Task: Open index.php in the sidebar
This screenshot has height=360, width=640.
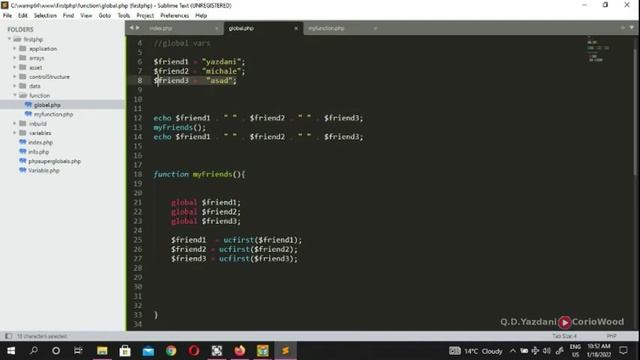Action: coord(40,142)
